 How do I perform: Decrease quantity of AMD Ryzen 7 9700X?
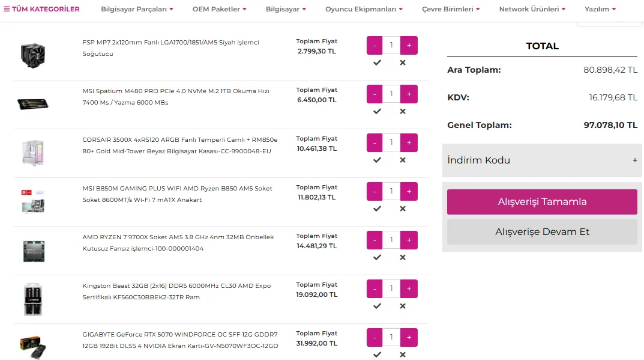pos(375,240)
